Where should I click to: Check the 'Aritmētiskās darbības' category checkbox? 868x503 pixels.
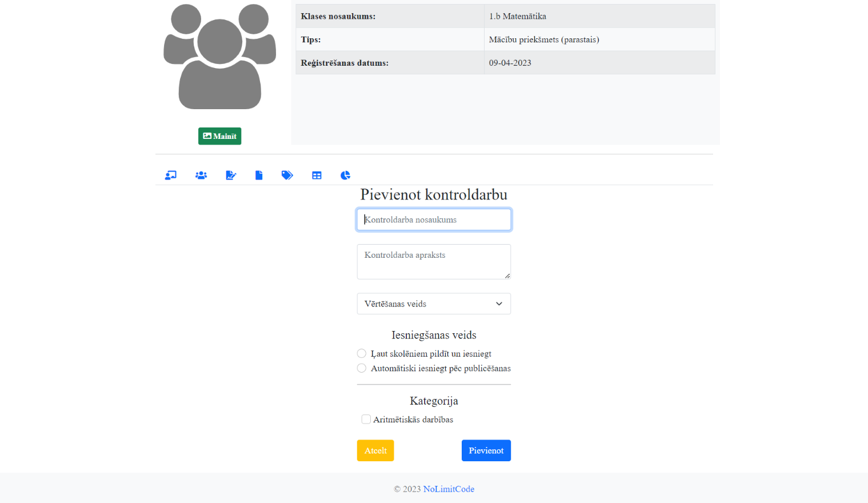click(x=366, y=420)
